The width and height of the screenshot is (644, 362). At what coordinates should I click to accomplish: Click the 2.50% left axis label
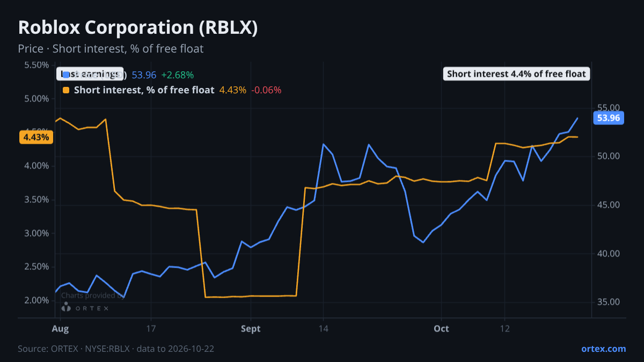(x=37, y=267)
